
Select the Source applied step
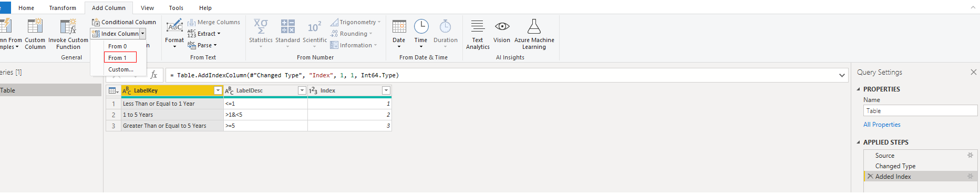coord(885,156)
